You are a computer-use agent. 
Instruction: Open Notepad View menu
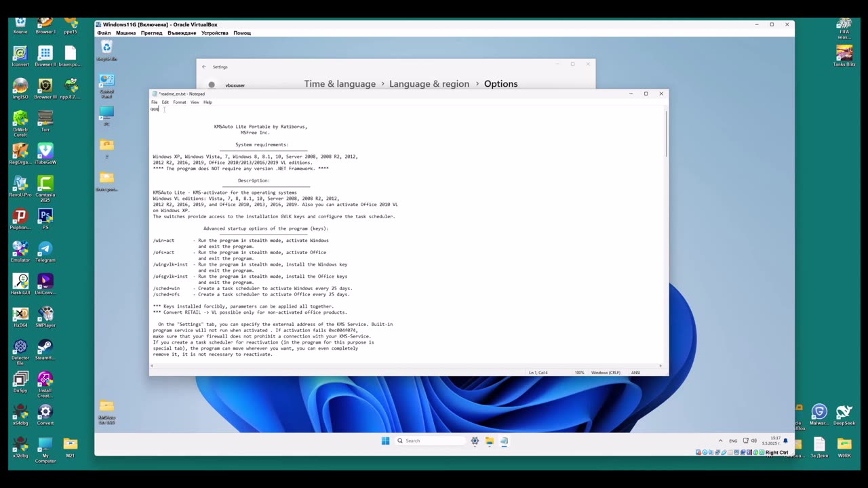click(x=195, y=102)
